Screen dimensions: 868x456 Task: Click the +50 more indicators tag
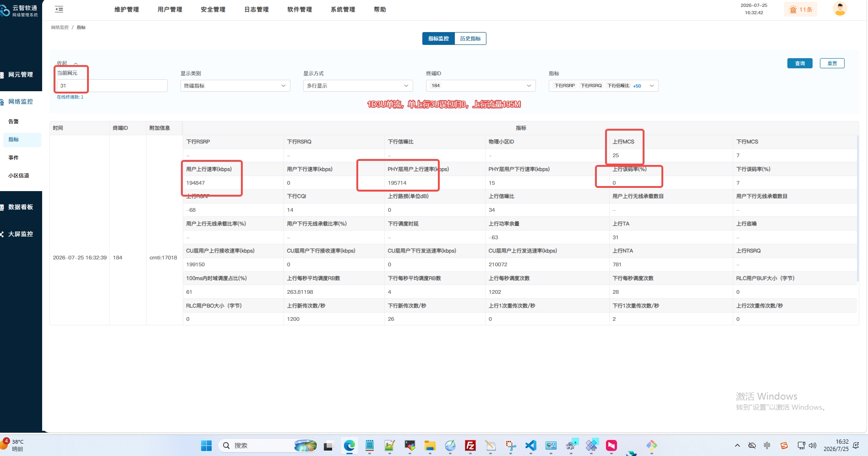(637, 86)
